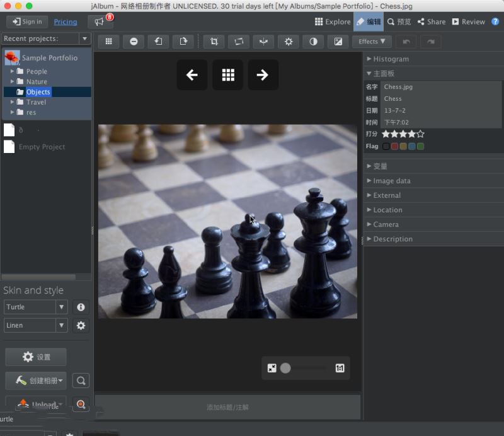Image resolution: width=504 pixels, height=436 pixels.
Task: Click the 创建相册 make album button
Action: click(36, 381)
